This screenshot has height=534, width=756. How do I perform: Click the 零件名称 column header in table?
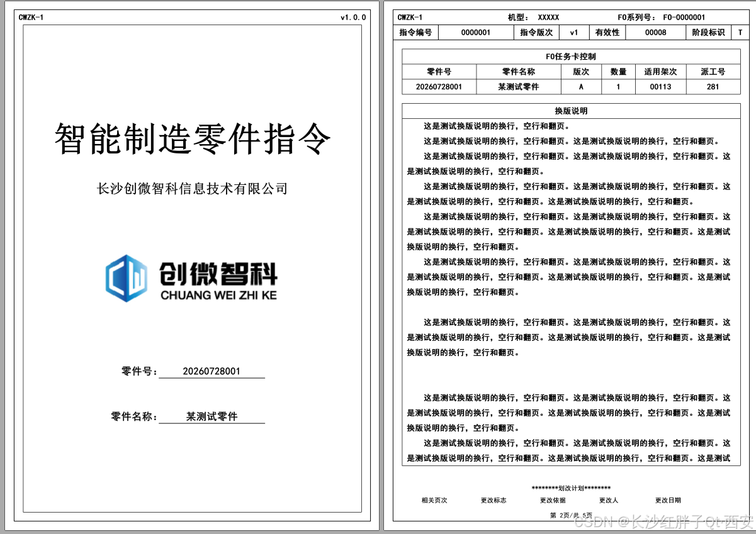[x=519, y=72]
